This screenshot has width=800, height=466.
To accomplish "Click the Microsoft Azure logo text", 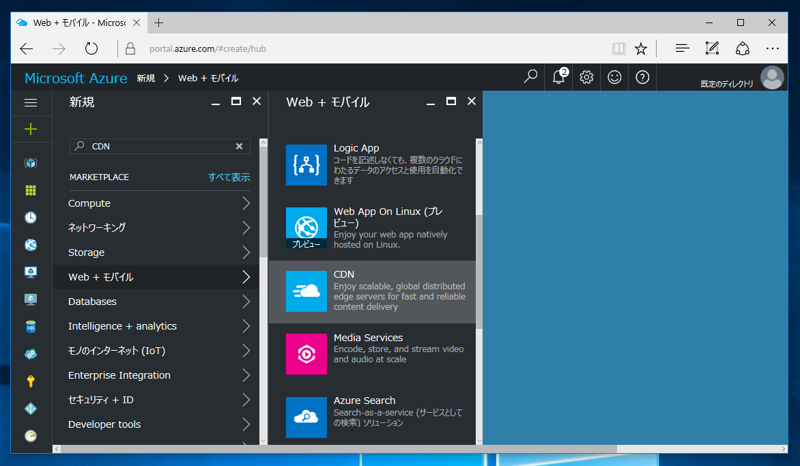I will [x=76, y=78].
